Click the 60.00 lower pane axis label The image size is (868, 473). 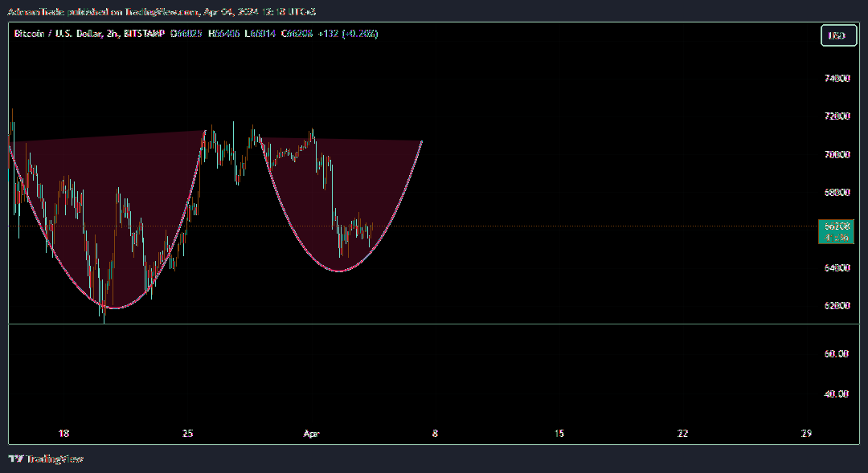tap(837, 353)
